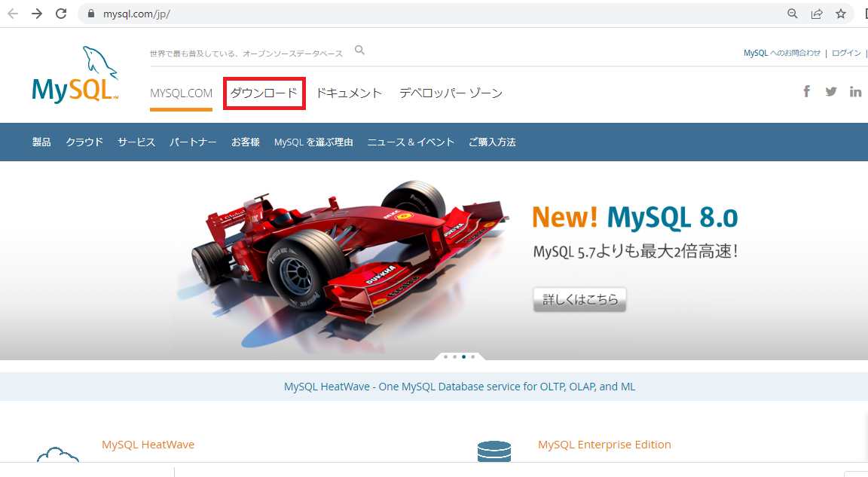Click the share page icon in address bar
The height and width of the screenshot is (477, 868).
tap(817, 14)
